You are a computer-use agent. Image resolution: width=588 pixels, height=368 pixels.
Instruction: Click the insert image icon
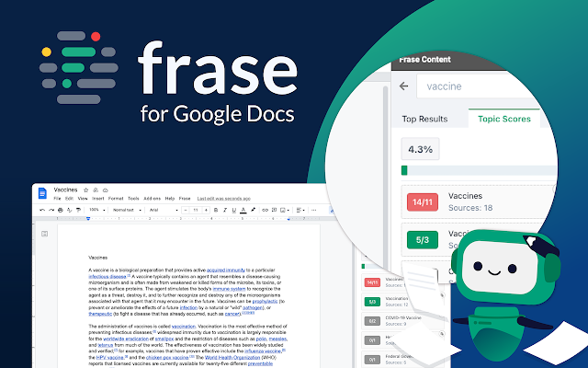point(283,210)
